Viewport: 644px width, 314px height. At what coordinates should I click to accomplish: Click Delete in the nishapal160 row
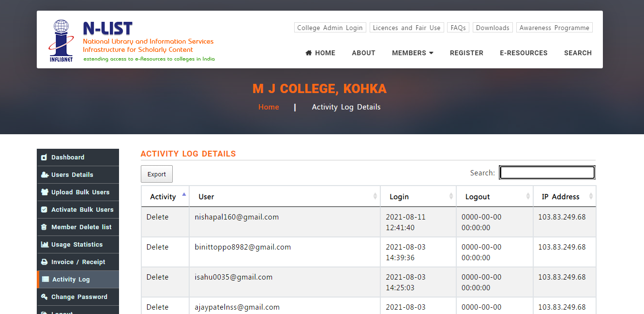click(158, 217)
